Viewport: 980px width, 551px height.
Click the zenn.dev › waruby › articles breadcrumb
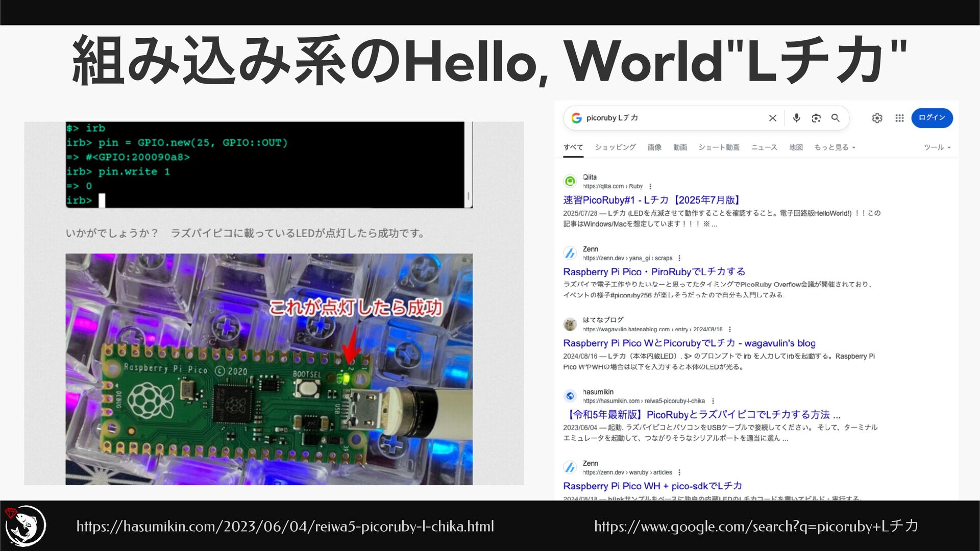[627, 472]
